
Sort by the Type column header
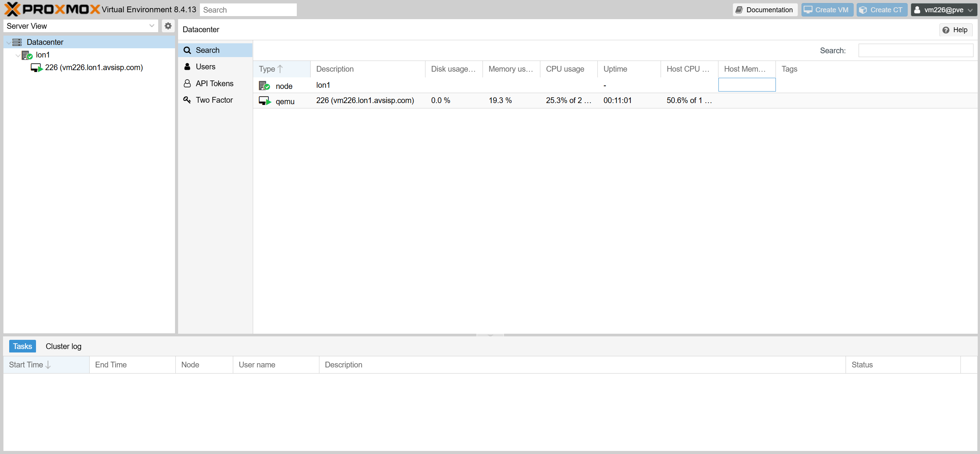click(282, 69)
